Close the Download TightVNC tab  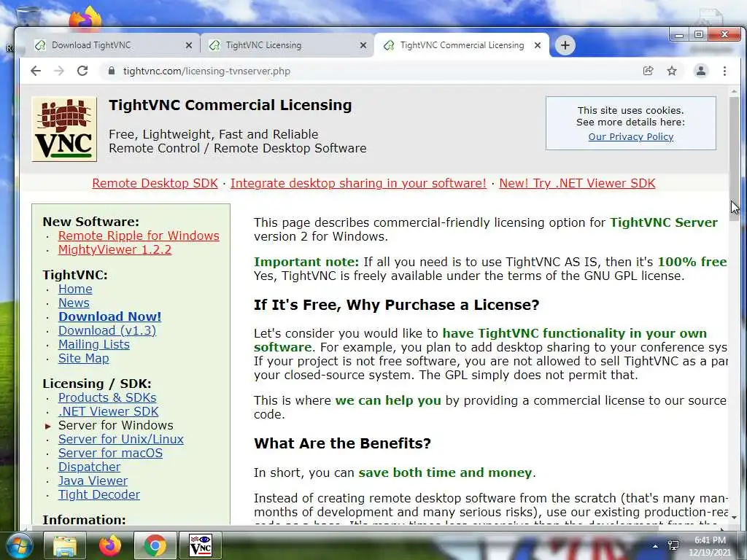coord(189,45)
